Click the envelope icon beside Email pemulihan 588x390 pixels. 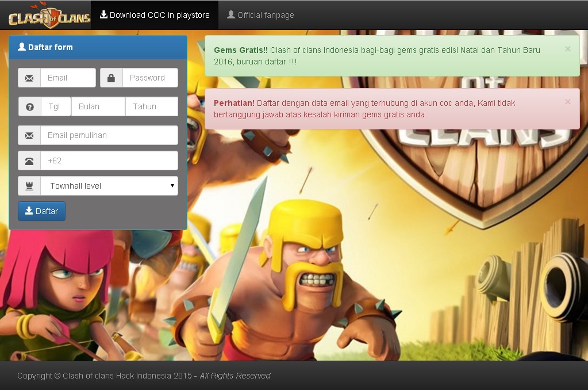point(30,135)
